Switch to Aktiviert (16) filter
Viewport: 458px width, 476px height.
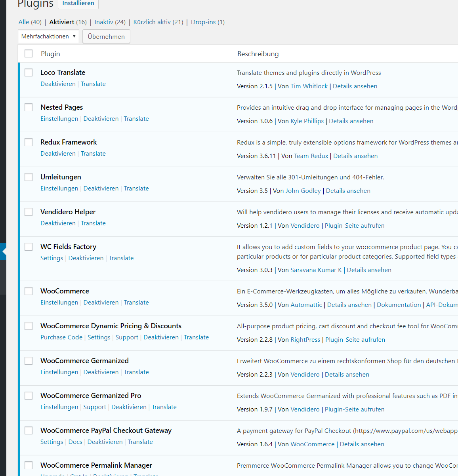click(68, 22)
